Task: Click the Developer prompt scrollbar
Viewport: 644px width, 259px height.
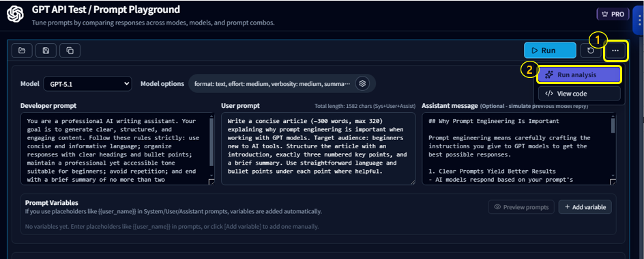Action: (211, 142)
